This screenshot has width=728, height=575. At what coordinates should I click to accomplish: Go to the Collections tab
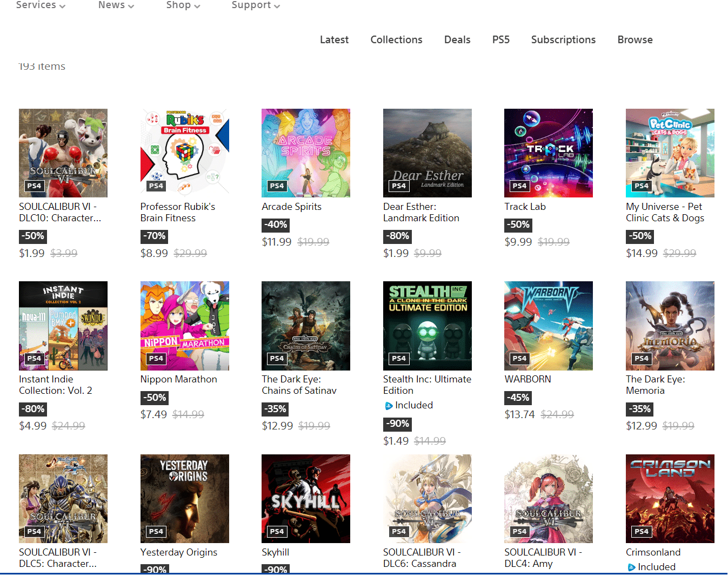tap(396, 39)
